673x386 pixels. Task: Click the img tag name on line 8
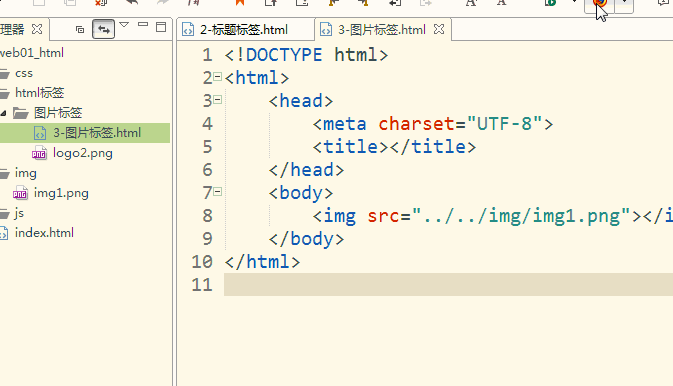click(340, 216)
